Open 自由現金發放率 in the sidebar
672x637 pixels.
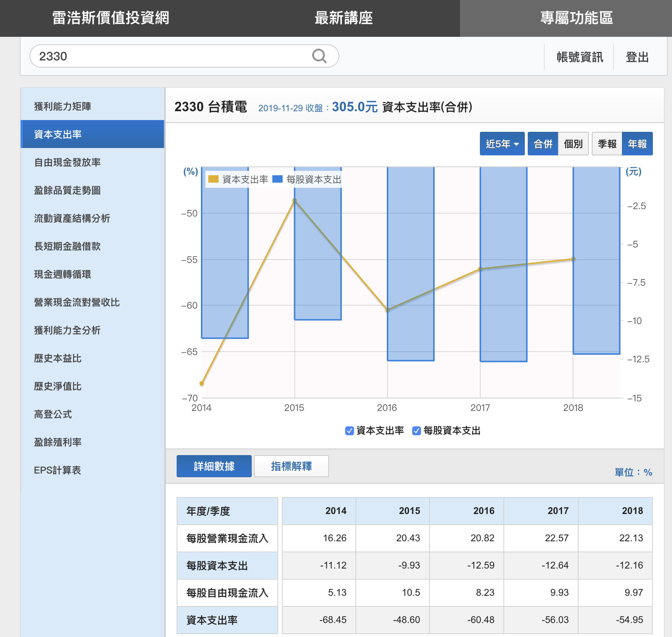pyautogui.click(x=67, y=162)
